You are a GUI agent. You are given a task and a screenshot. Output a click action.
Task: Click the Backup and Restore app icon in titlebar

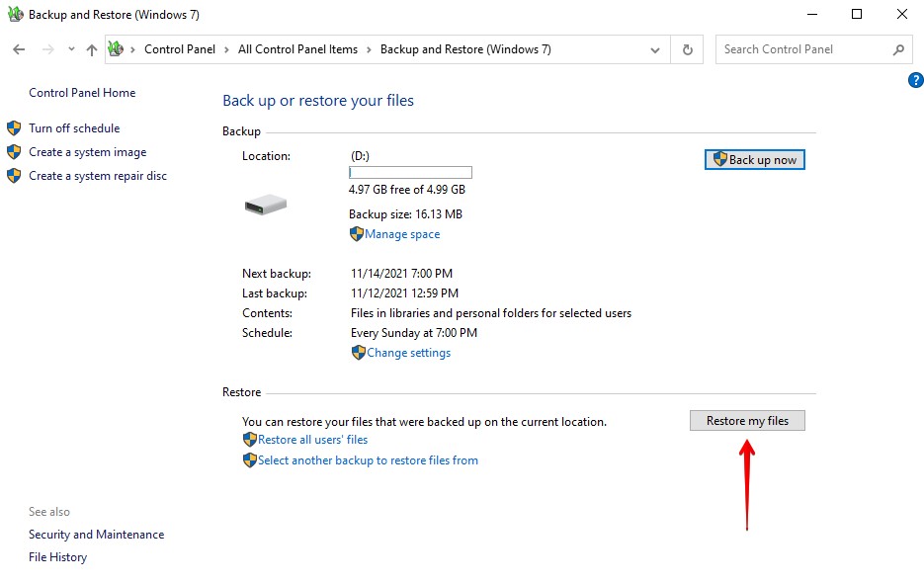click(16, 14)
